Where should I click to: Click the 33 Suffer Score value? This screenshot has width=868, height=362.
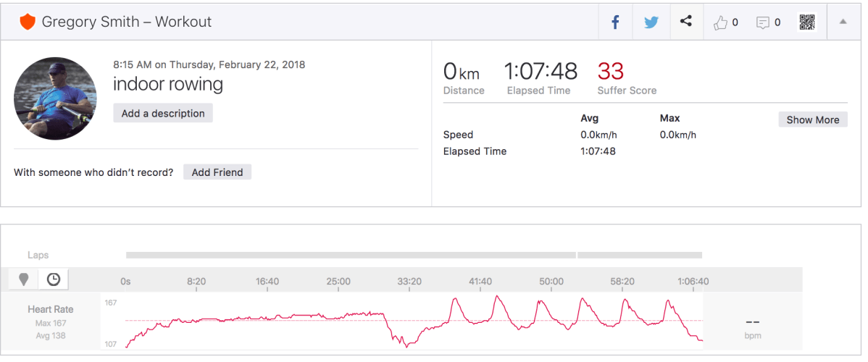[610, 72]
